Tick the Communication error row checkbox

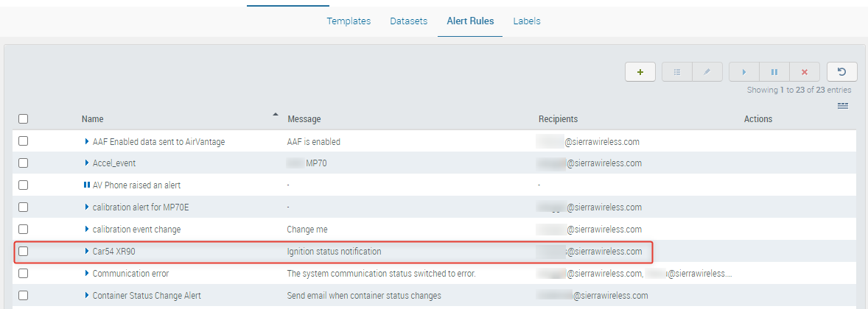coord(23,274)
